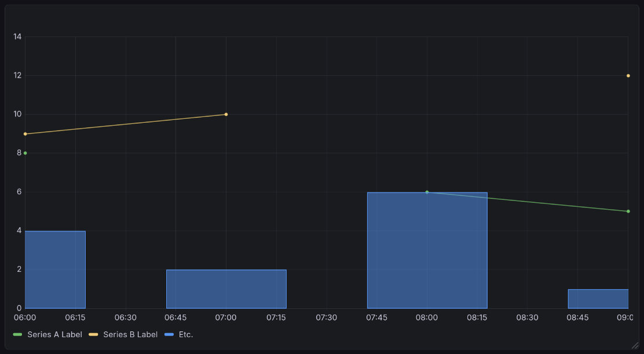Screen dimensions: 644x354
Task: Click the yellow point at 06:00
Action: [24, 133]
